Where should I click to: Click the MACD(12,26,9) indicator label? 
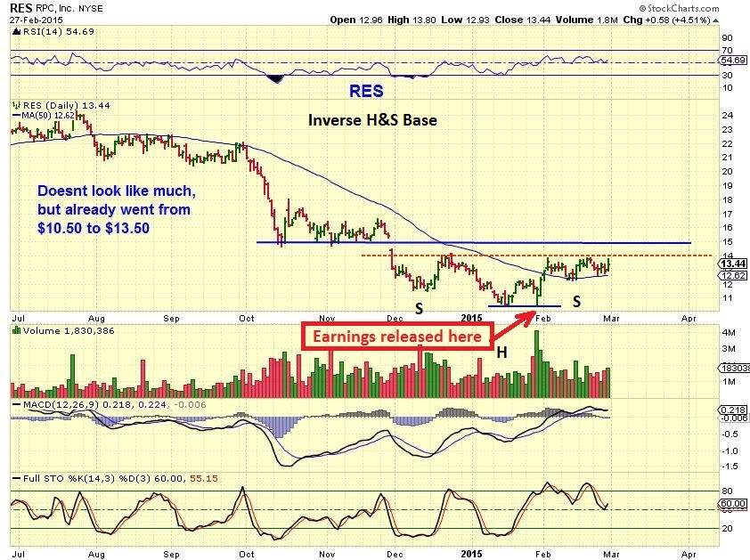coord(61,404)
